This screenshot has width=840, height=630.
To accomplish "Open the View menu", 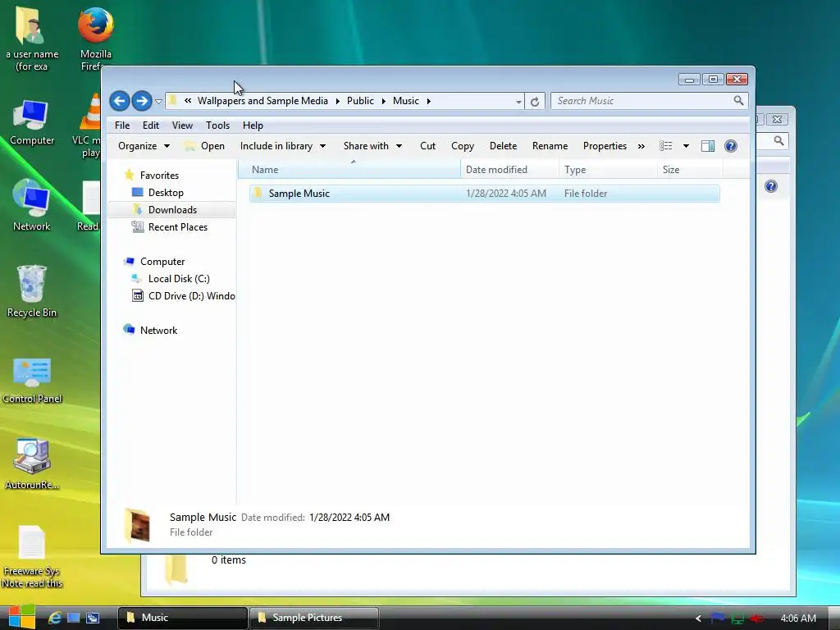I will click(182, 126).
